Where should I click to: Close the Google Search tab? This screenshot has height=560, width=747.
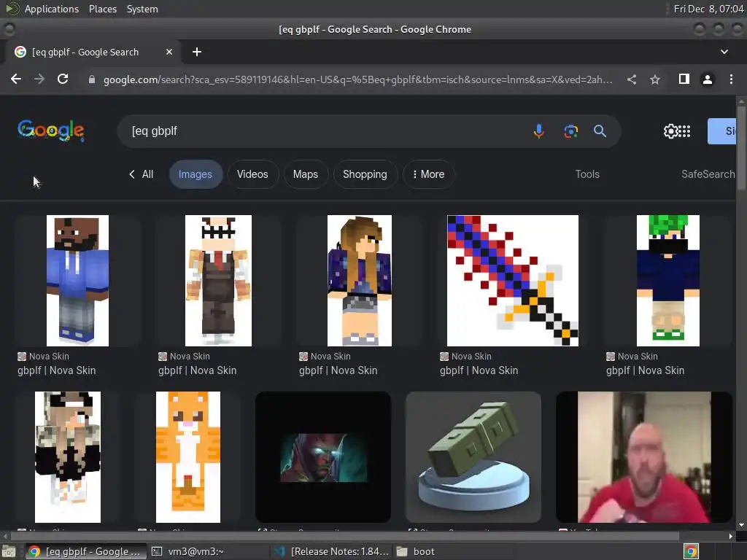169,52
